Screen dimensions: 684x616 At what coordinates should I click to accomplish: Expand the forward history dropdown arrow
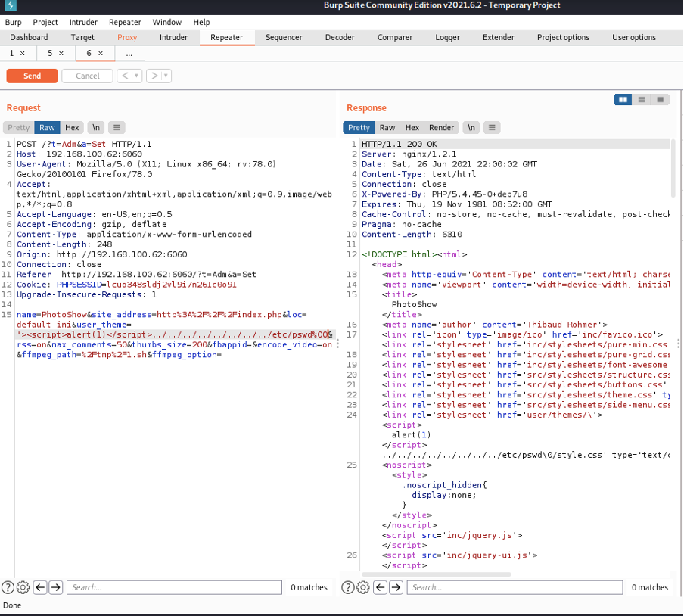[x=166, y=76]
